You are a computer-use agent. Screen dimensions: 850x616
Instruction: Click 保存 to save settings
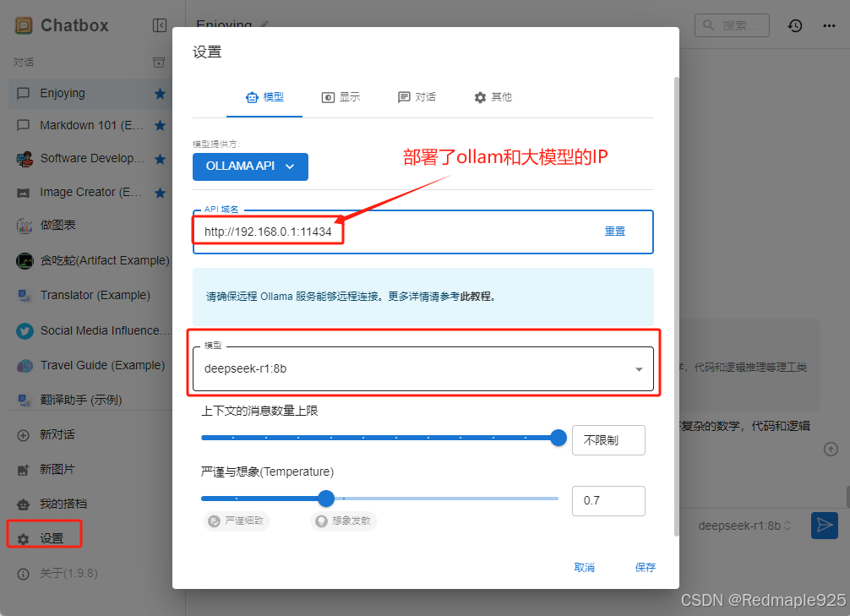(x=645, y=568)
